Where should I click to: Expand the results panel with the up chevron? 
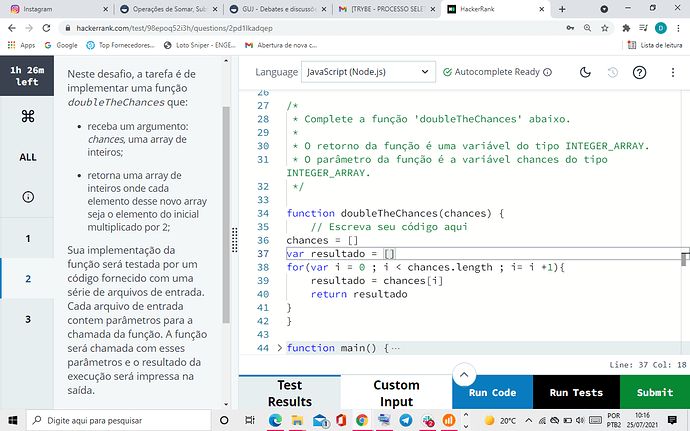[461, 375]
